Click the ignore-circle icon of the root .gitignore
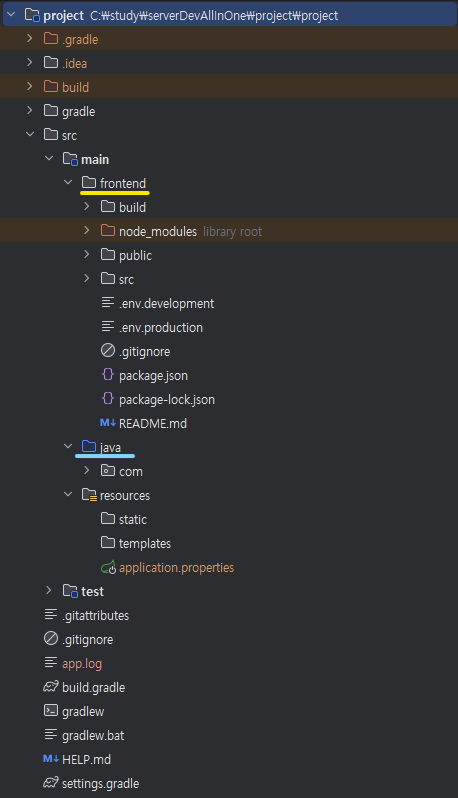The height and width of the screenshot is (798, 458). pos(51,638)
